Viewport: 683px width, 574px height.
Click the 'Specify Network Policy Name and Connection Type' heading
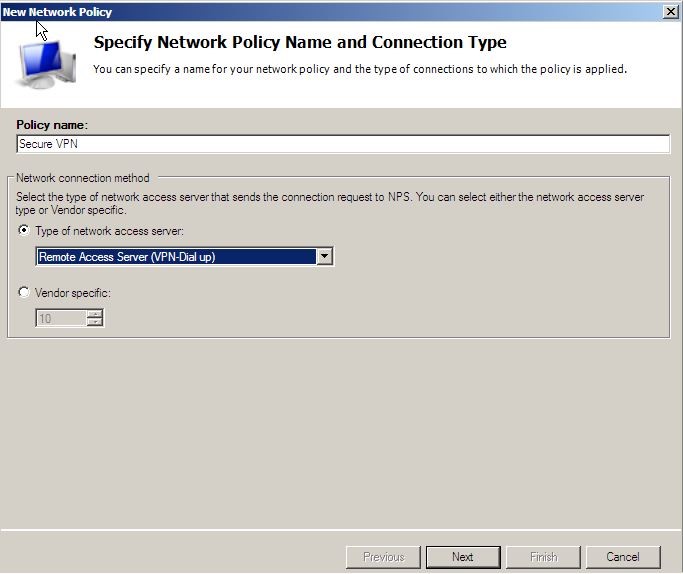(300, 43)
